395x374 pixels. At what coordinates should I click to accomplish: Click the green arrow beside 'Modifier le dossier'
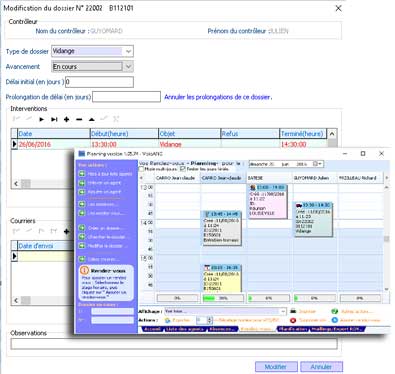(82, 246)
